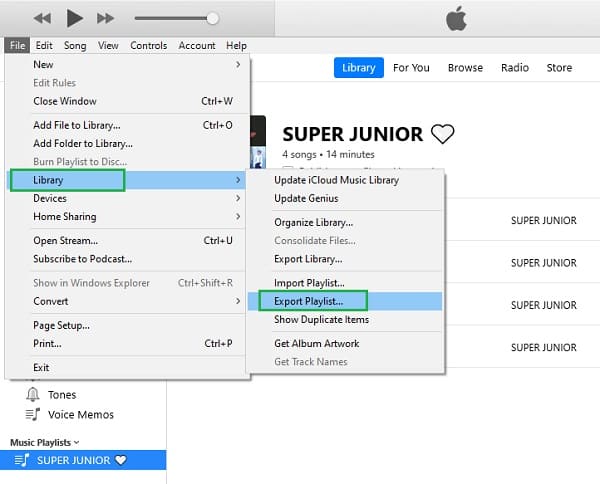Click the fast forward next track button
The height and width of the screenshot is (484, 600).
[x=105, y=18]
